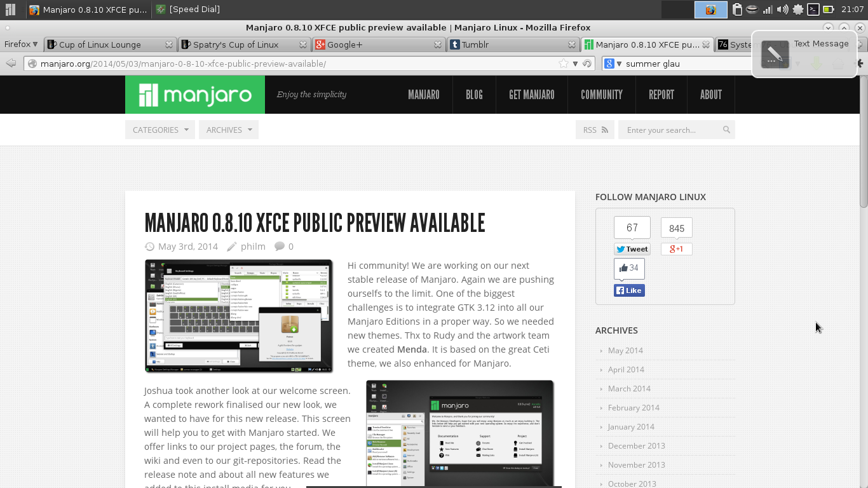Click the article title heading link
This screenshot has height=488, width=868.
(x=315, y=223)
